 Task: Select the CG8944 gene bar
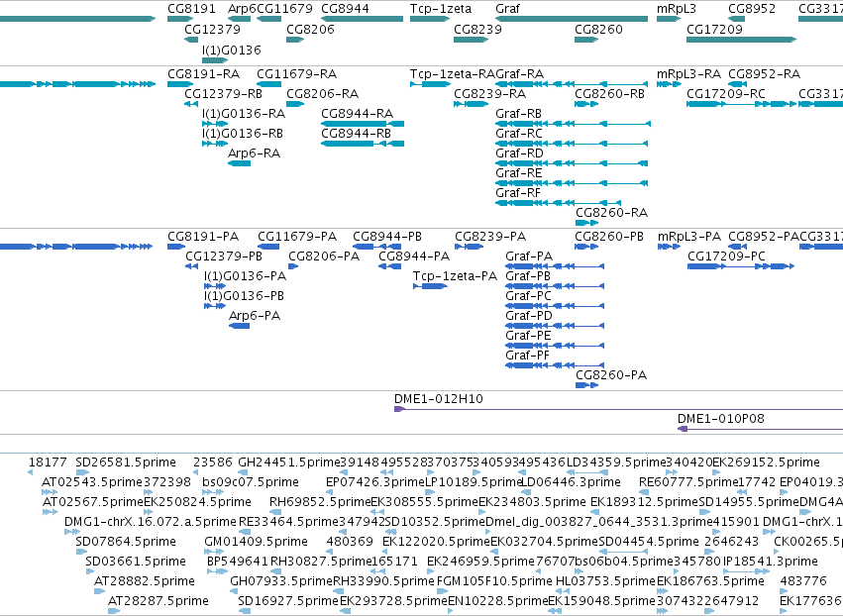click(x=362, y=19)
